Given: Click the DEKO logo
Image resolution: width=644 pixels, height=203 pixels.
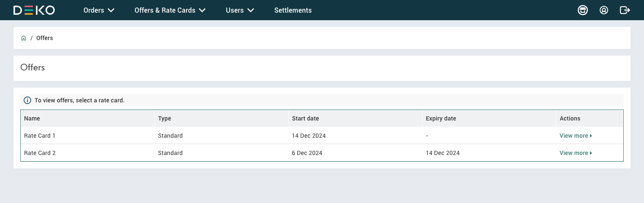Looking at the screenshot, I should click(x=34, y=10).
